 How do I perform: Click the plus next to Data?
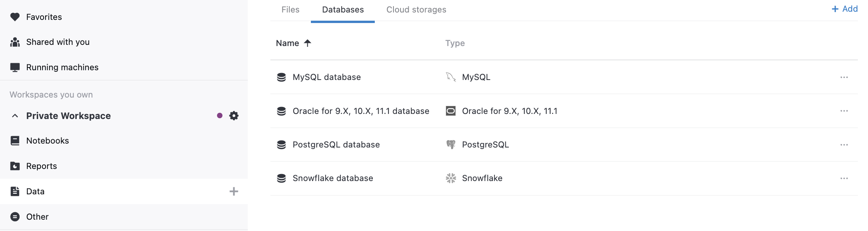click(234, 191)
